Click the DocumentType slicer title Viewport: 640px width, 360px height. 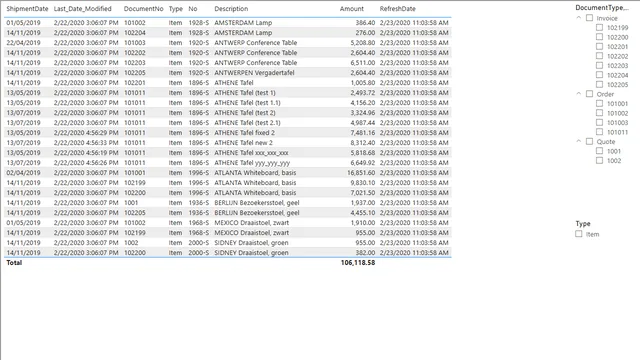coord(602,7)
